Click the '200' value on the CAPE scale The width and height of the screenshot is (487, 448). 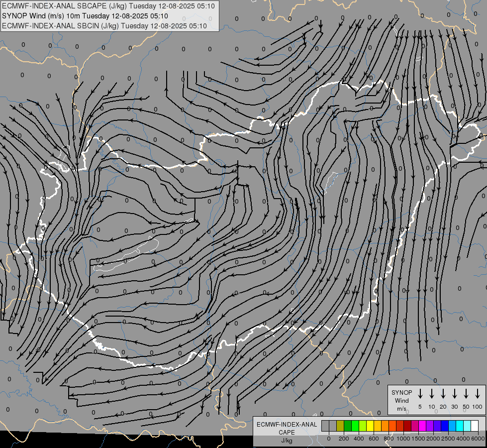point(344,439)
